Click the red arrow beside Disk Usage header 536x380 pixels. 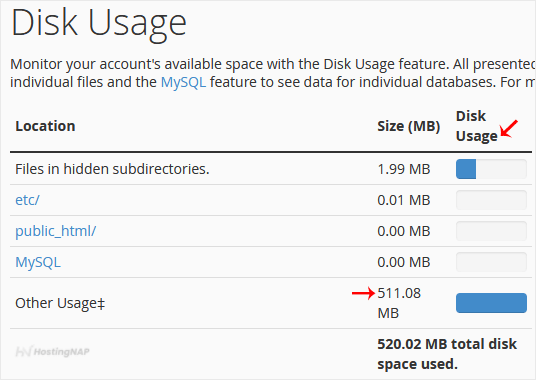509,128
